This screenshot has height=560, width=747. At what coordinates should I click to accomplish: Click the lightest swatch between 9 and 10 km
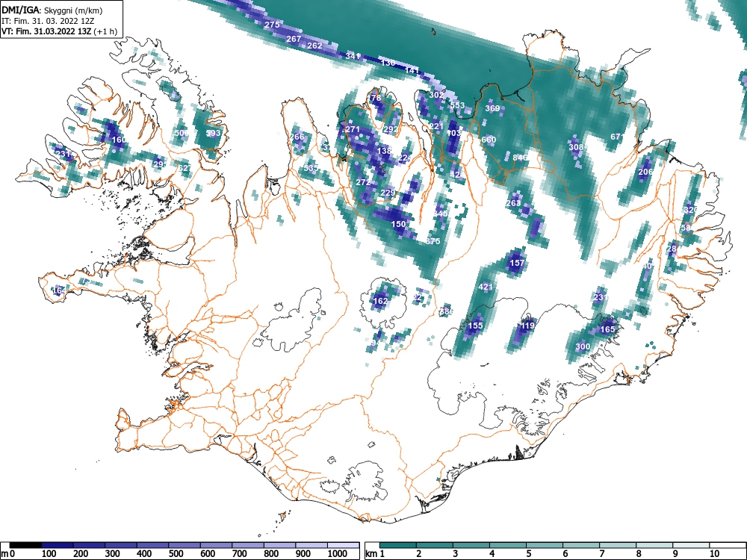coord(691,545)
